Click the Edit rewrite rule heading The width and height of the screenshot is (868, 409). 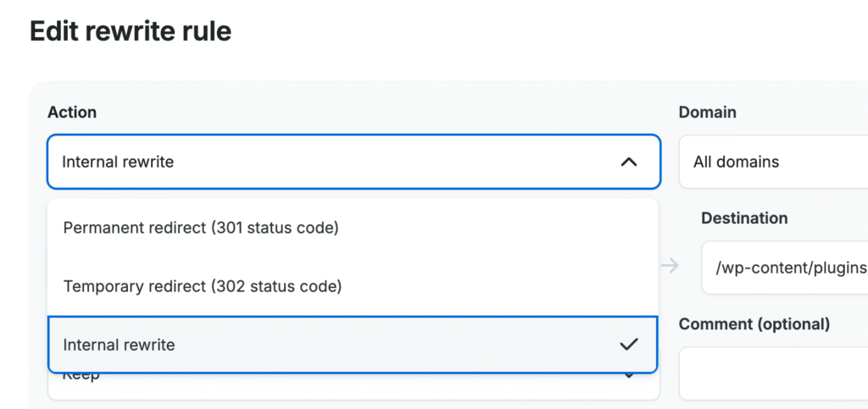[x=131, y=32]
